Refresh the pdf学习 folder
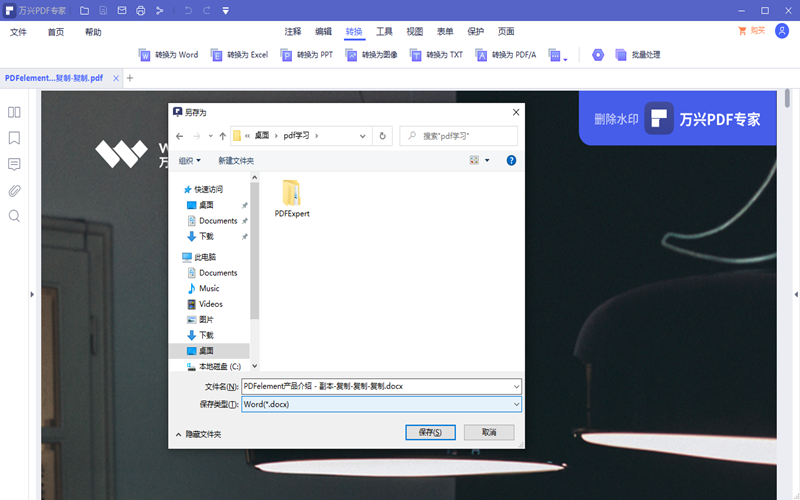 pyautogui.click(x=382, y=136)
